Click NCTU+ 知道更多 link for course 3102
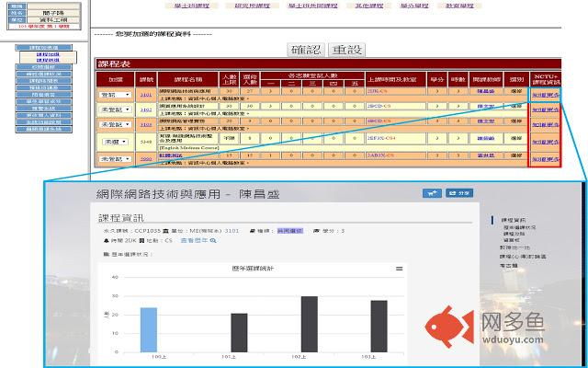This screenshot has width=588, height=368. pyautogui.click(x=545, y=109)
